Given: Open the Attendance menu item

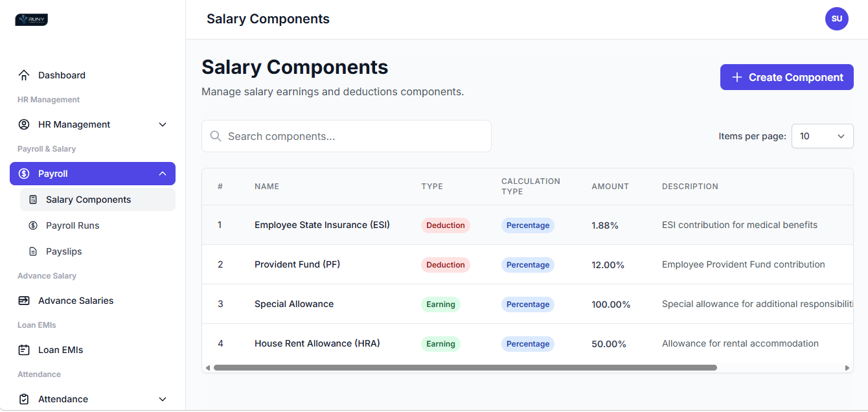Looking at the screenshot, I should (x=93, y=399).
